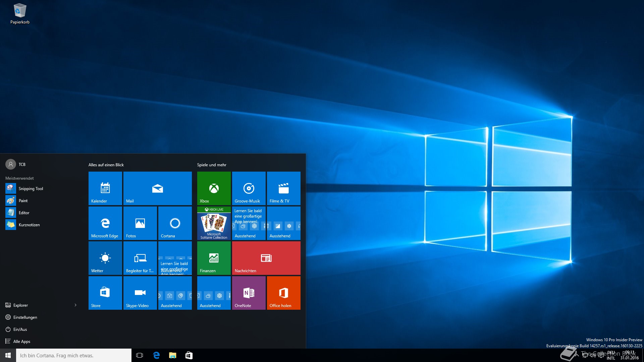Open Microsoft Solitaire Collection tile
Image resolution: width=644 pixels, height=362 pixels.
click(214, 223)
